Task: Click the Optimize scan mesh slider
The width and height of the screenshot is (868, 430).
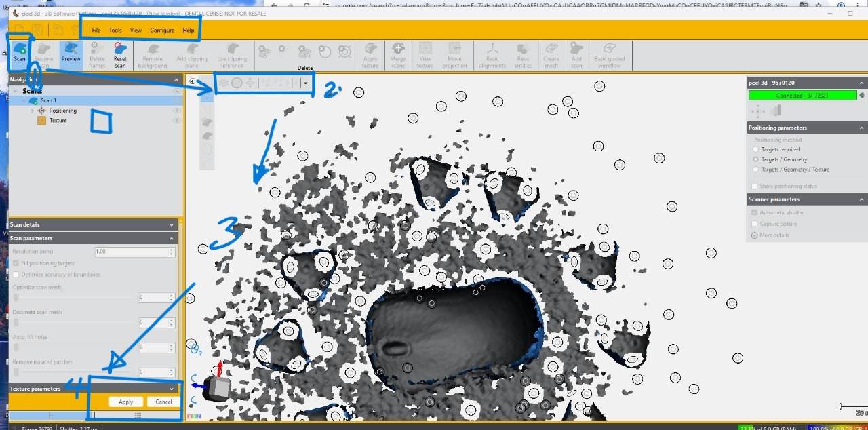Action: click(x=73, y=297)
